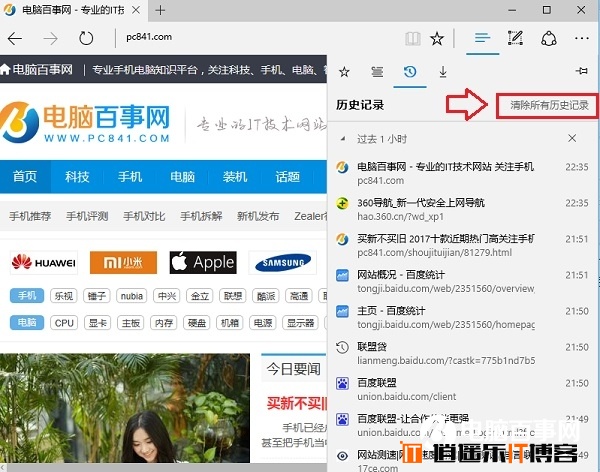Open the 手机 navigation item
Screen dimensions: 600x472
click(130, 176)
